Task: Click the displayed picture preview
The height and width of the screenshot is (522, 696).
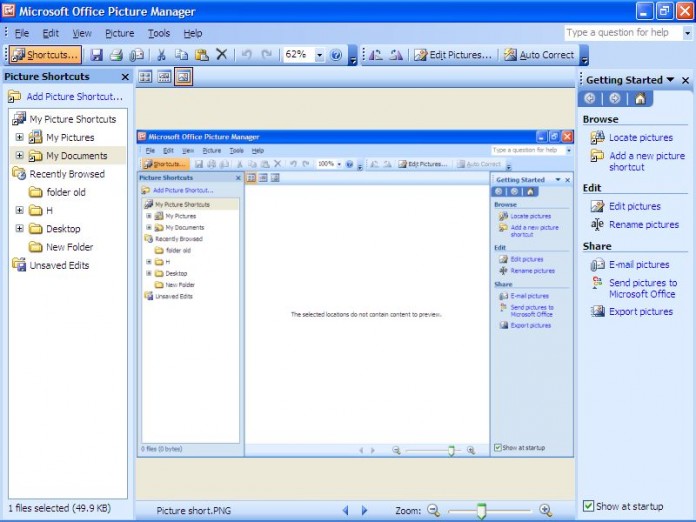Action: [x=355, y=293]
